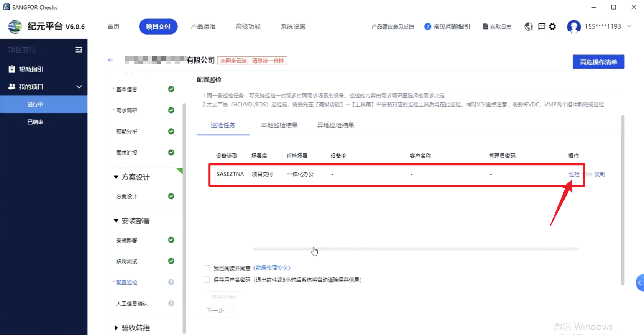
Task: Expand the 验收转维 section
Action: click(116, 328)
